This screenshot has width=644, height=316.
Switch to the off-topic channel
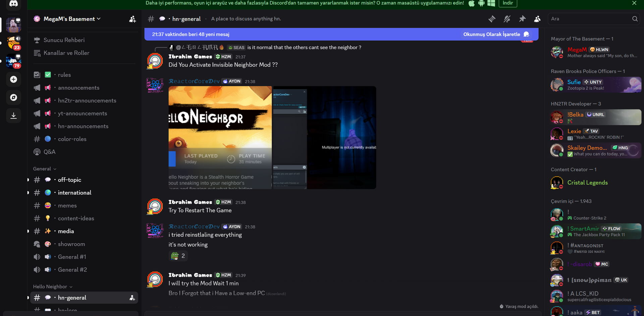(x=84, y=180)
